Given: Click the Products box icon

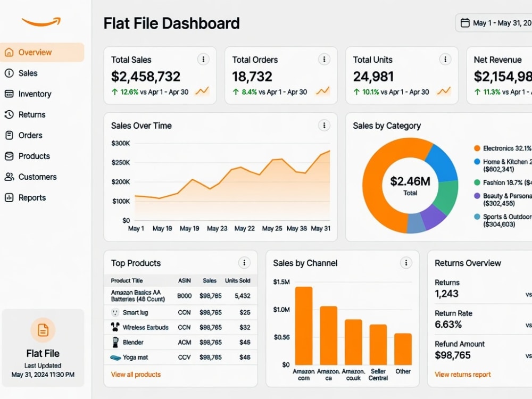Looking at the screenshot, I should tap(9, 156).
